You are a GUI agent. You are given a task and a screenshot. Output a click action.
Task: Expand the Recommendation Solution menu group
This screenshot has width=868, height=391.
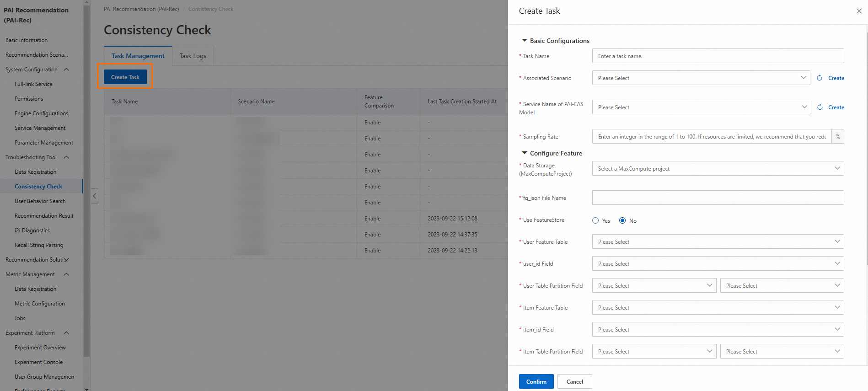coord(67,260)
